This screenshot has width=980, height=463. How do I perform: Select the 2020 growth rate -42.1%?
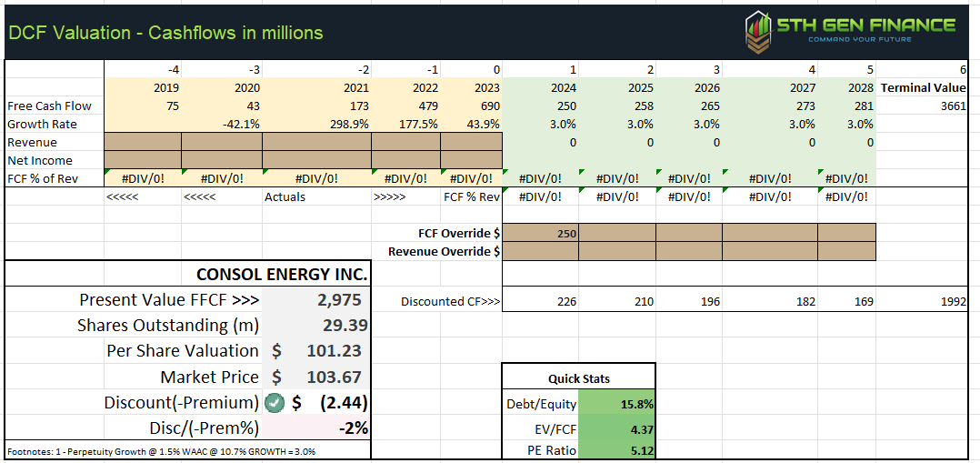pyautogui.click(x=241, y=124)
